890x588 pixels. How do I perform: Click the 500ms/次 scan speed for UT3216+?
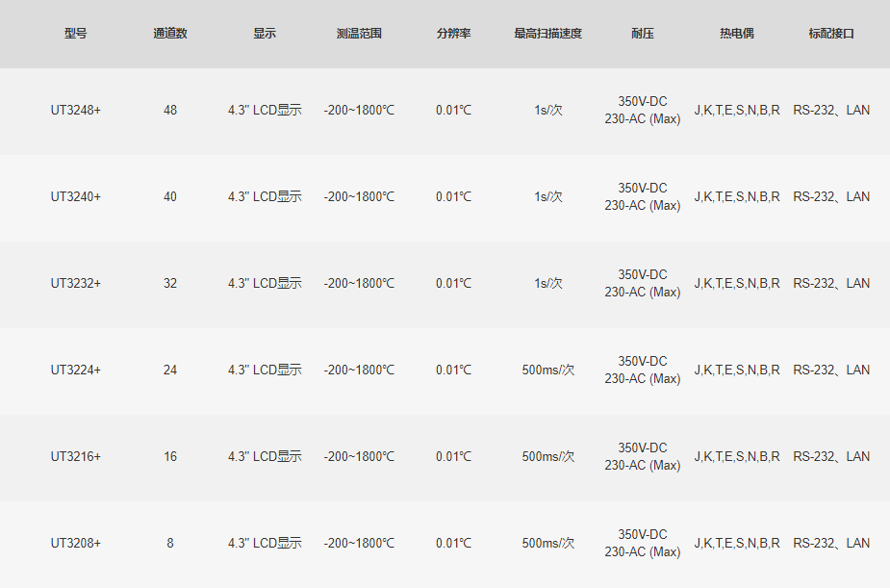click(547, 457)
